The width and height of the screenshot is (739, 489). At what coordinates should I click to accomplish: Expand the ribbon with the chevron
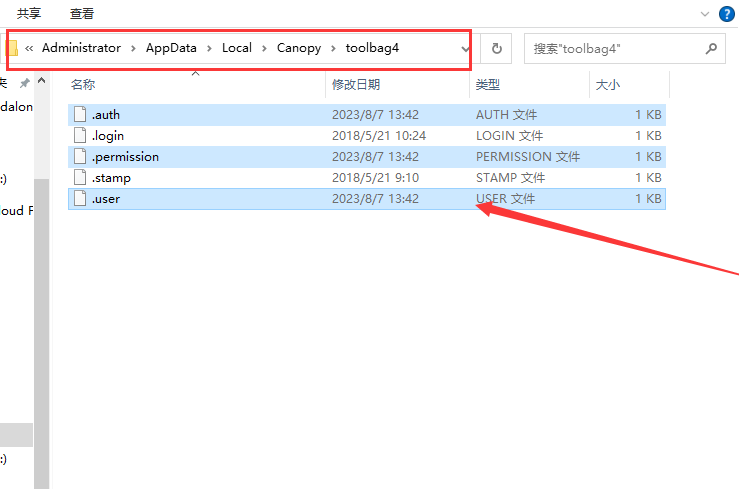click(705, 14)
